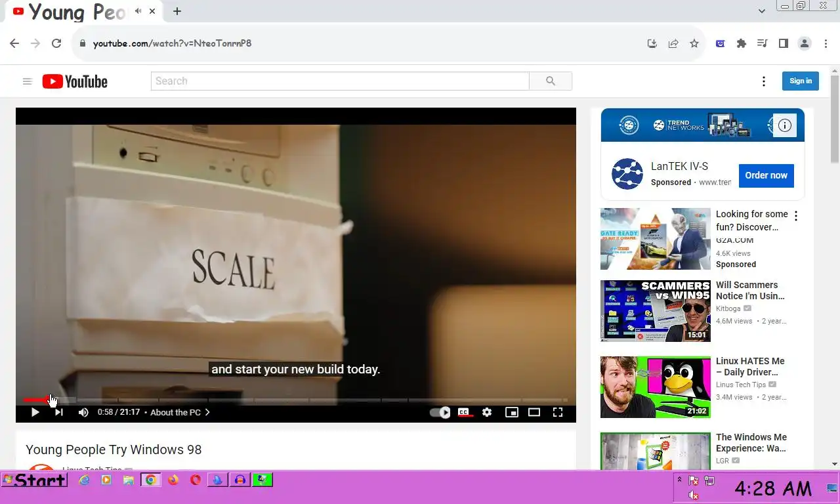840x504 pixels.
Task: Open the About the PC chapter list
Action: click(x=180, y=412)
